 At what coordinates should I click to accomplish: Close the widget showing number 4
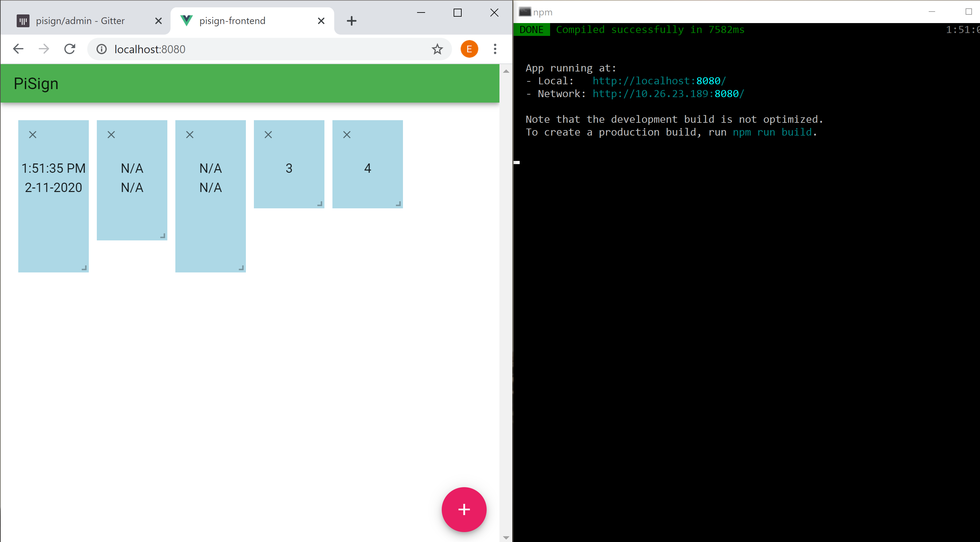(x=347, y=135)
